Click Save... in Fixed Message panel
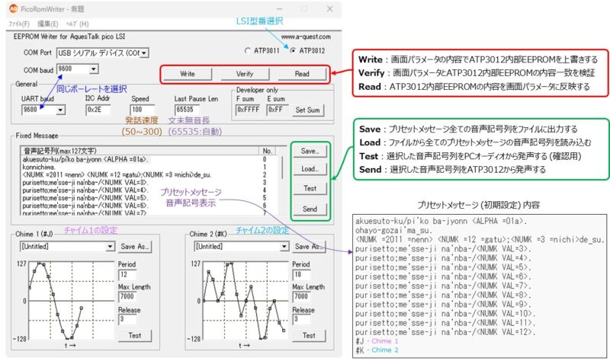This screenshot has height=364, width=610. click(x=310, y=151)
